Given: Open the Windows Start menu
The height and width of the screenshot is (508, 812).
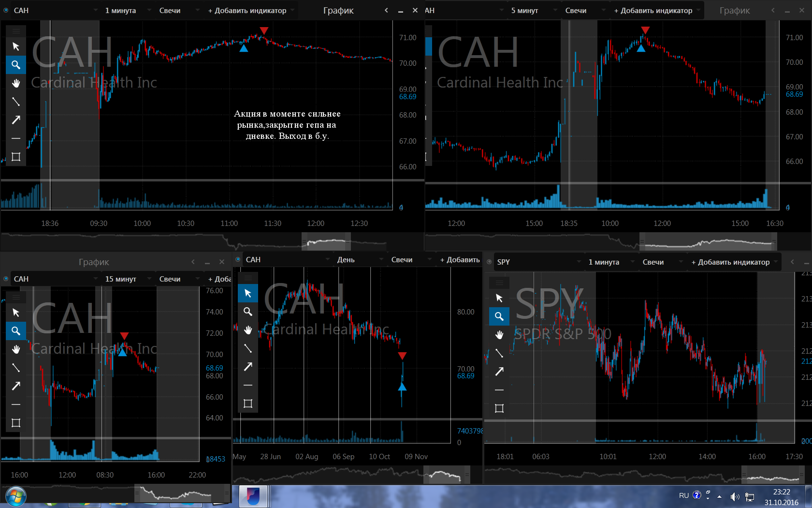Looking at the screenshot, I should tap(15, 496).
